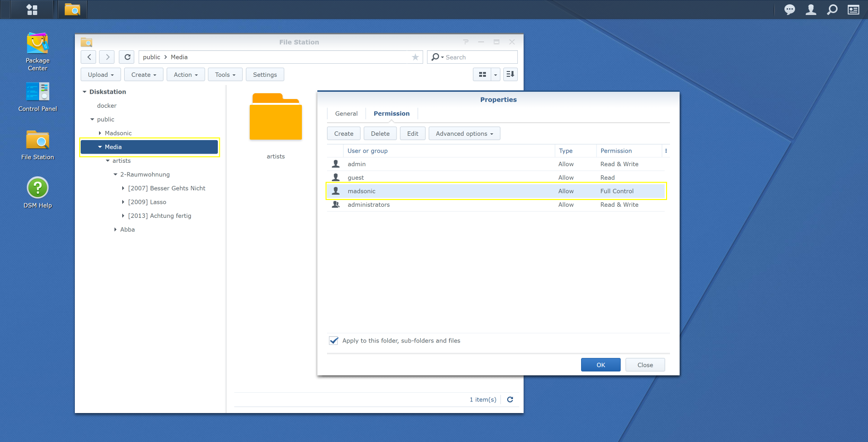Click the refresh icon in File Station toolbar
This screenshot has height=442, width=868.
coord(127,57)
